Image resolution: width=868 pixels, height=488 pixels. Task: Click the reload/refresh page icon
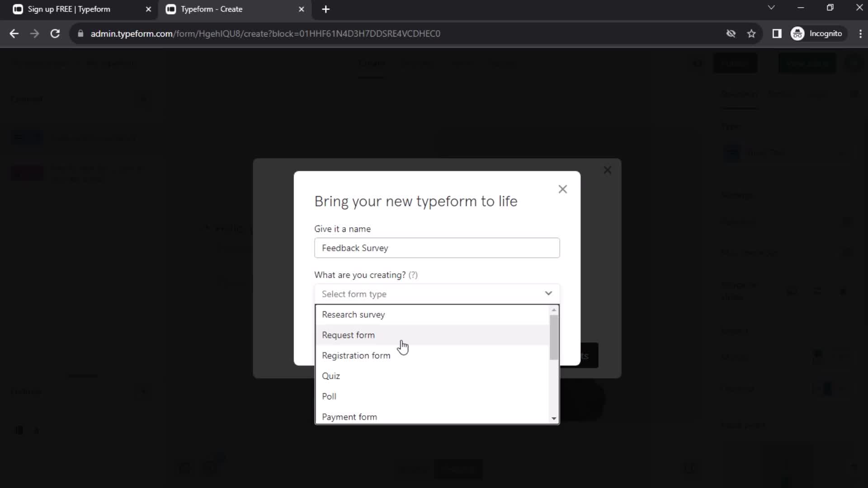55,33
